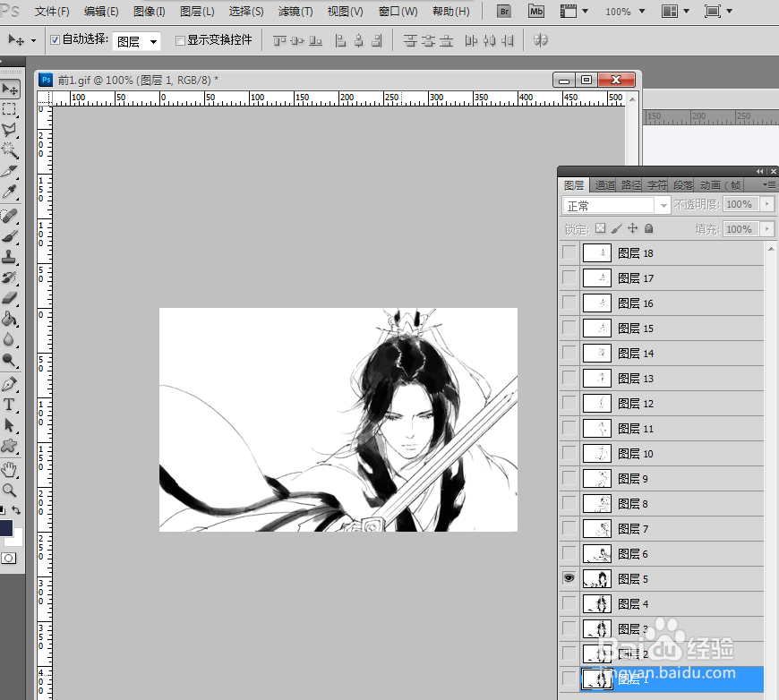
Task: Open the 滤镜(T) menu
Action: point(295,12)
